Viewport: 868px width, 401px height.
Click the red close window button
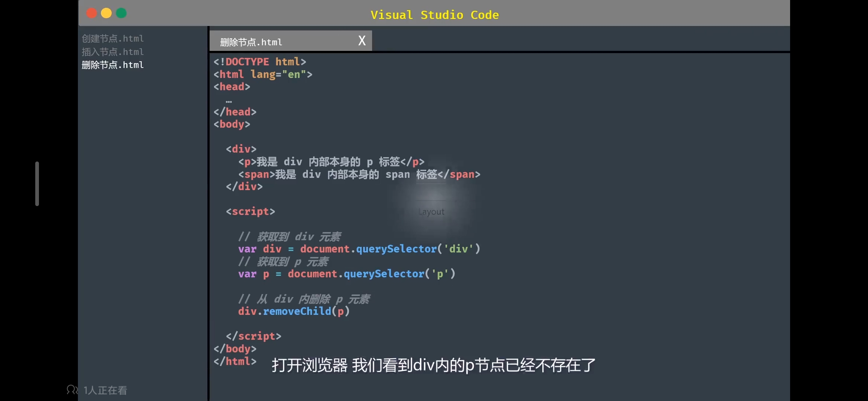coord(92,13)
